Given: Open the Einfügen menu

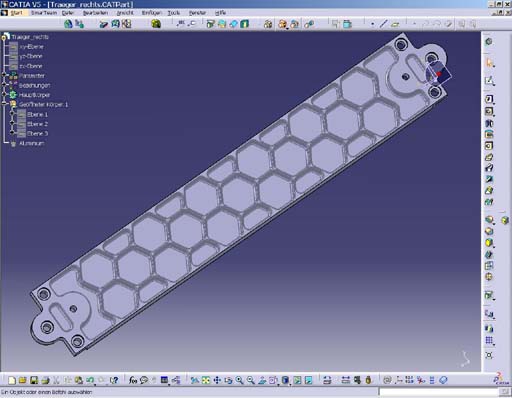Looking at the screenshot, I should tap(152, 13).
